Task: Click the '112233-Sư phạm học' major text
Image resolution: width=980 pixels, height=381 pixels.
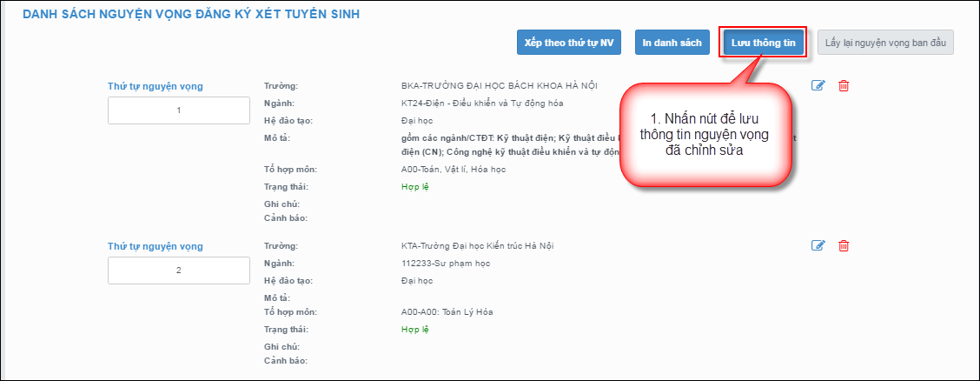Action: (434, 263)
